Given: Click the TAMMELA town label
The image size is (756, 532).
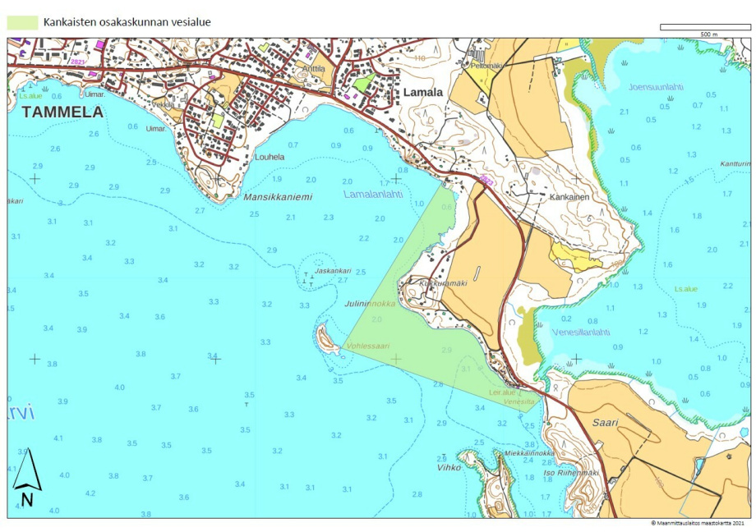Looking at the screenshot, I should pyautogui.click(x=62, y=112).
